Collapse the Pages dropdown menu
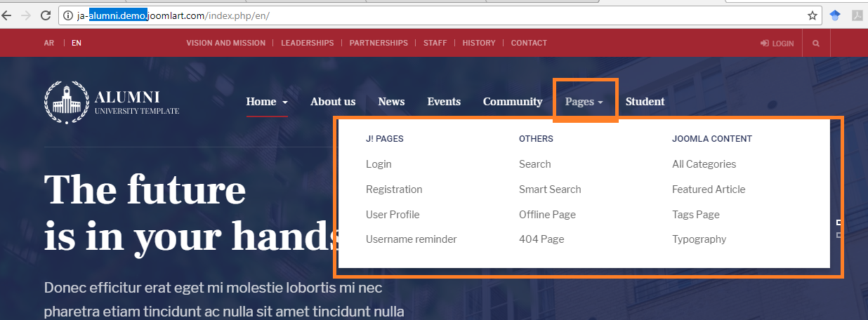The image size is (868, 320). coord(584,102)
